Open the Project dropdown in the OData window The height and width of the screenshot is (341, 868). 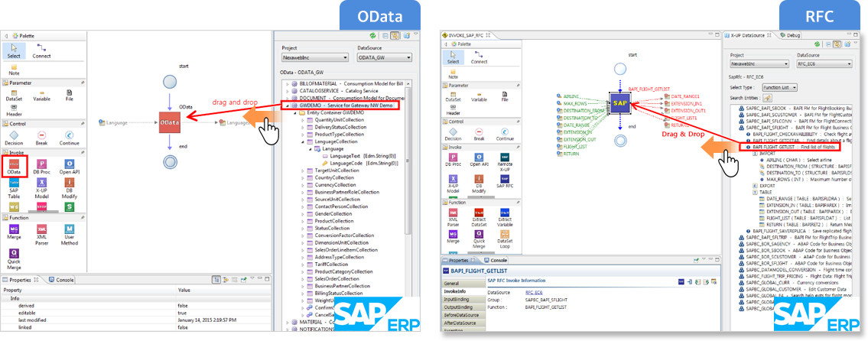coord(314,57)
